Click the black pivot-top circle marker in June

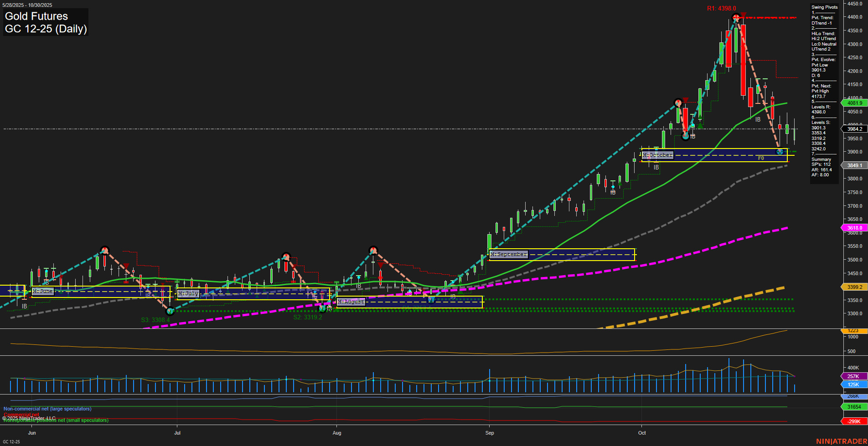pos(104,250)
